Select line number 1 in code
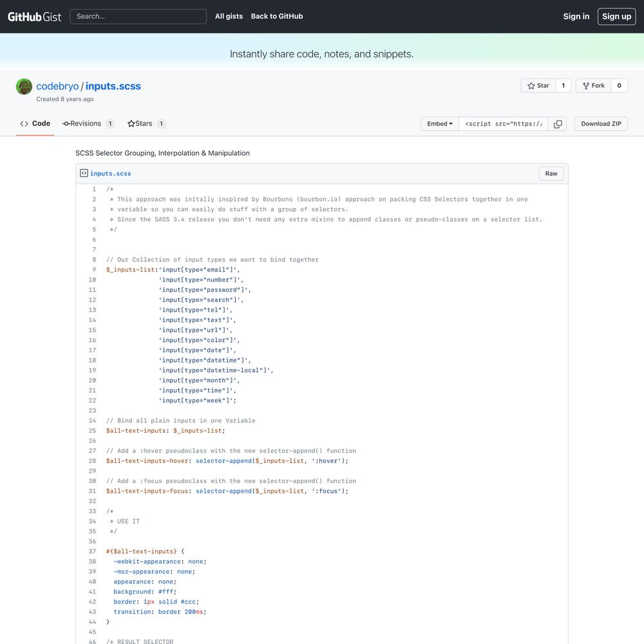Image resolution: width=644 pixels, height=644 pixels. tap(93, 189)
